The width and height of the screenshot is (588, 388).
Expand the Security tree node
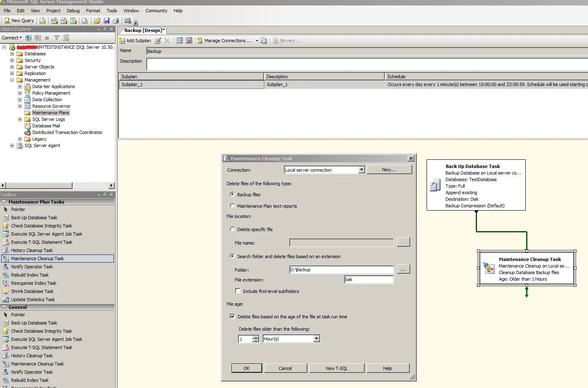click(12, 60)
